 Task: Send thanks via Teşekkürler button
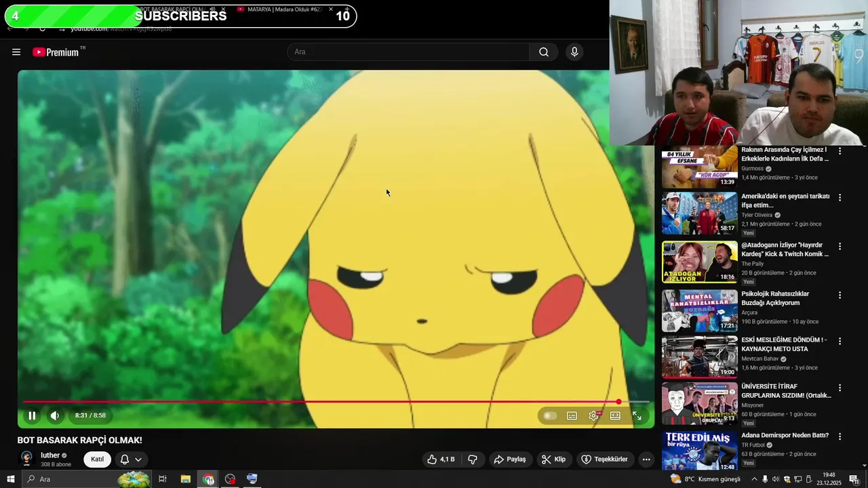(x=605, y=460)
